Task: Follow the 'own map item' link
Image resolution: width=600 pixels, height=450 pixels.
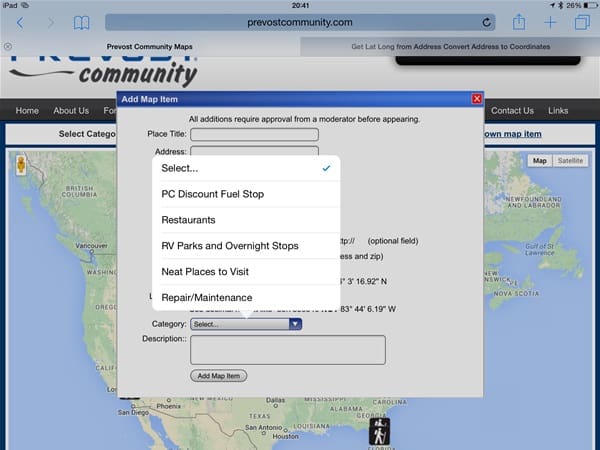Action: (513, 134)
